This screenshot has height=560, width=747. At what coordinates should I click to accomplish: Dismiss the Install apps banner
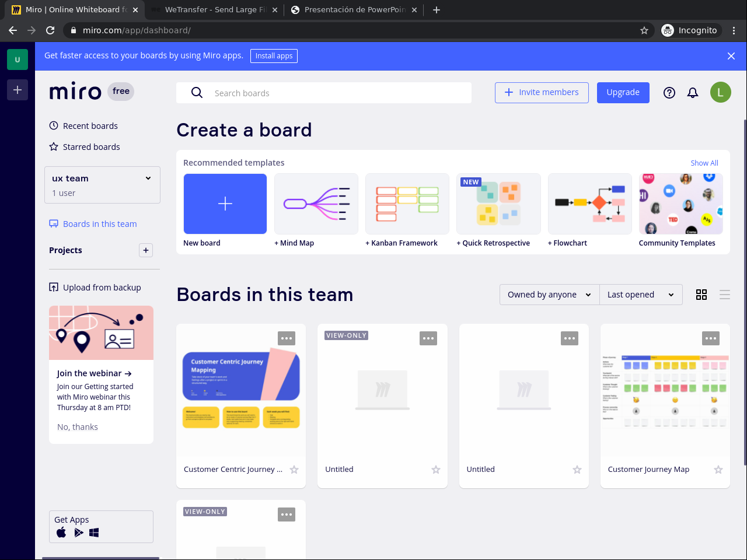(x=731, y=56)
